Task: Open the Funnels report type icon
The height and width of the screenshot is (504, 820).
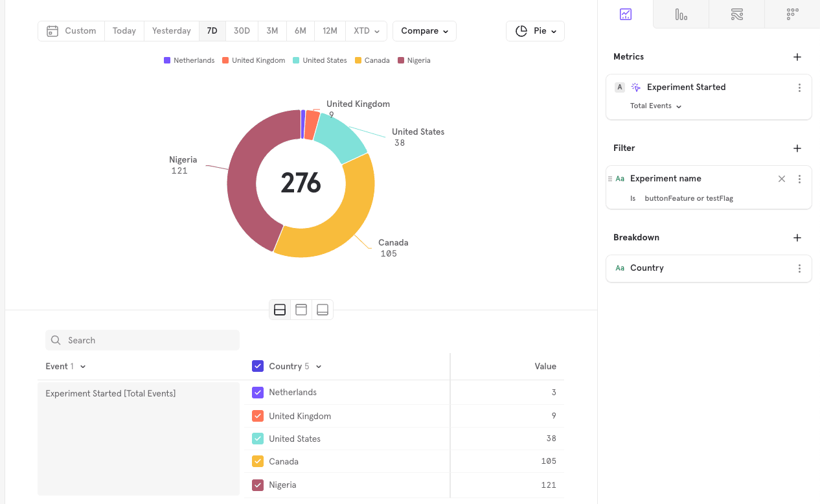Action: coord(681,14)
